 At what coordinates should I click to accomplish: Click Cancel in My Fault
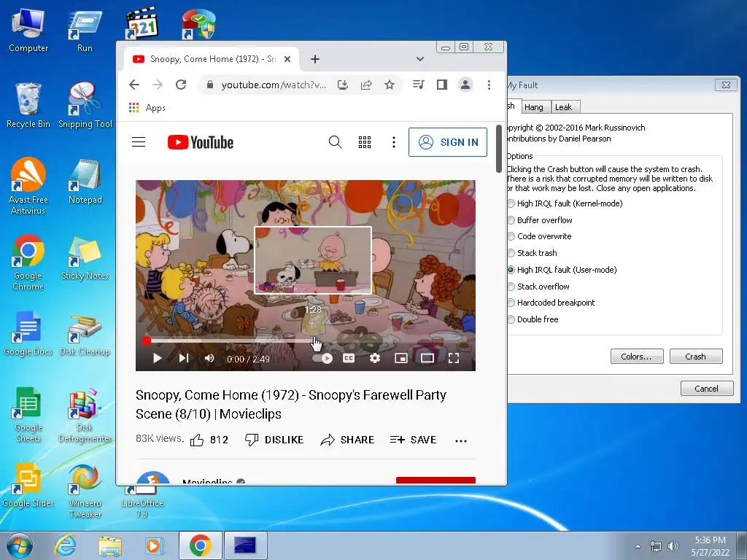click(x=707, y=389)
